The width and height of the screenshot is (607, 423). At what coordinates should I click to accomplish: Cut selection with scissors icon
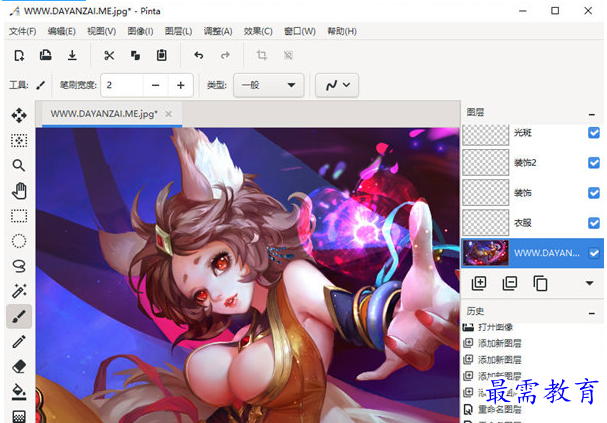109,55
